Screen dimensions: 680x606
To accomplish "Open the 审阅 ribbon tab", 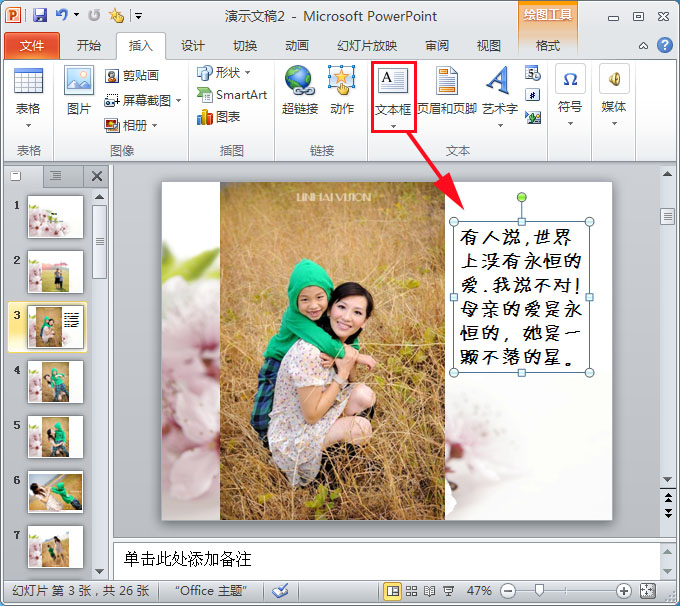I will 437,46.
